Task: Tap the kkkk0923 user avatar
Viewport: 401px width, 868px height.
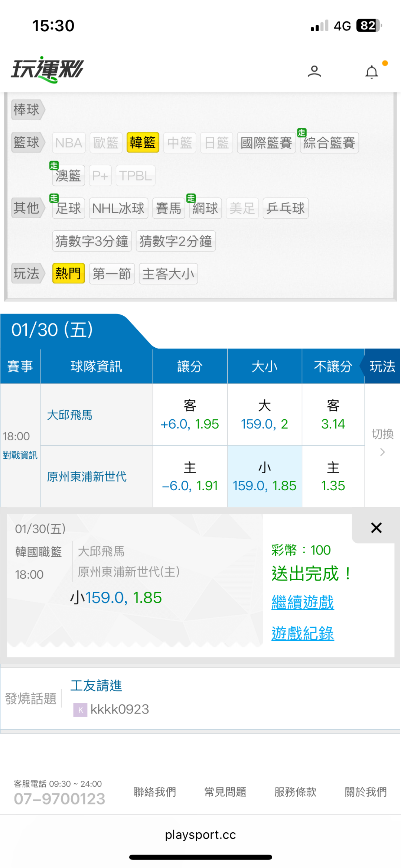Action: coord(80,710)
